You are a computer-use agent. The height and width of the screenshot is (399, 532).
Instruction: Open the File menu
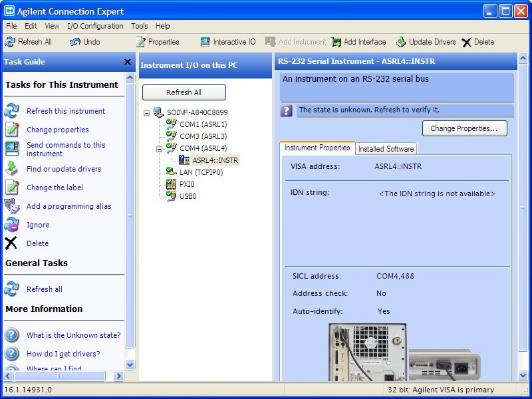(x=11, y=26)
